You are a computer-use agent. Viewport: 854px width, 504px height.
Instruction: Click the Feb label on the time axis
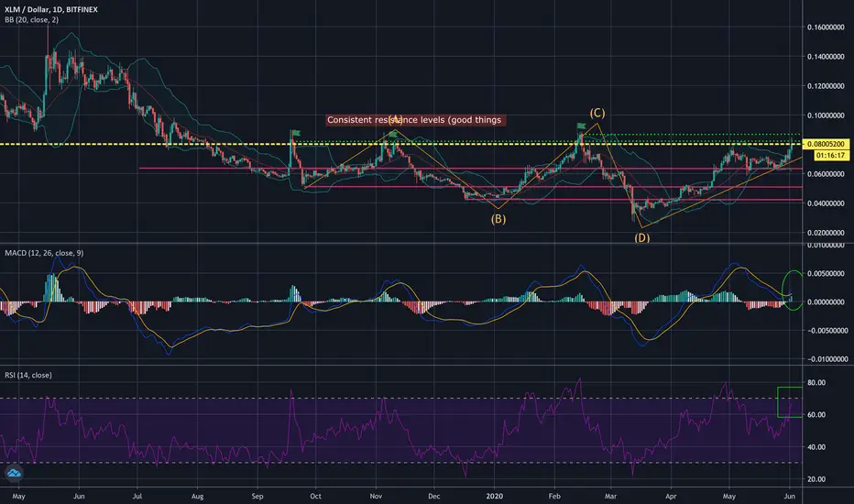(554, 497)
